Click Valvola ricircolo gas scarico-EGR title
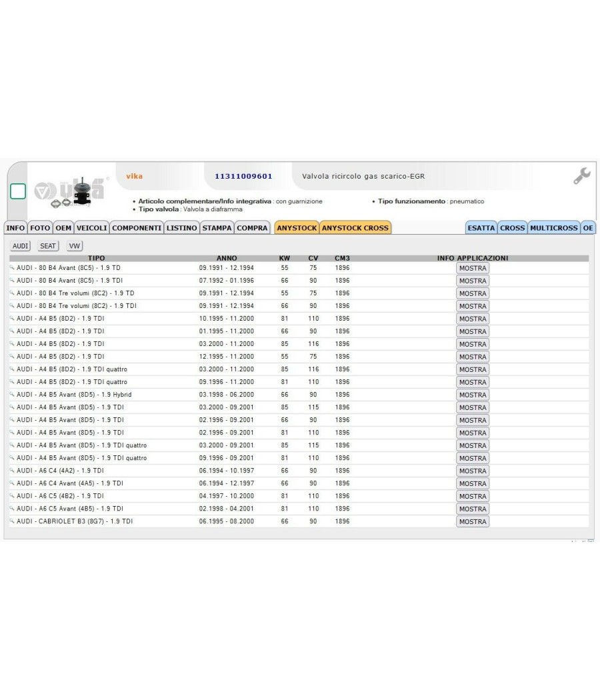The image size is (600, 700). [x=363, y=177]
